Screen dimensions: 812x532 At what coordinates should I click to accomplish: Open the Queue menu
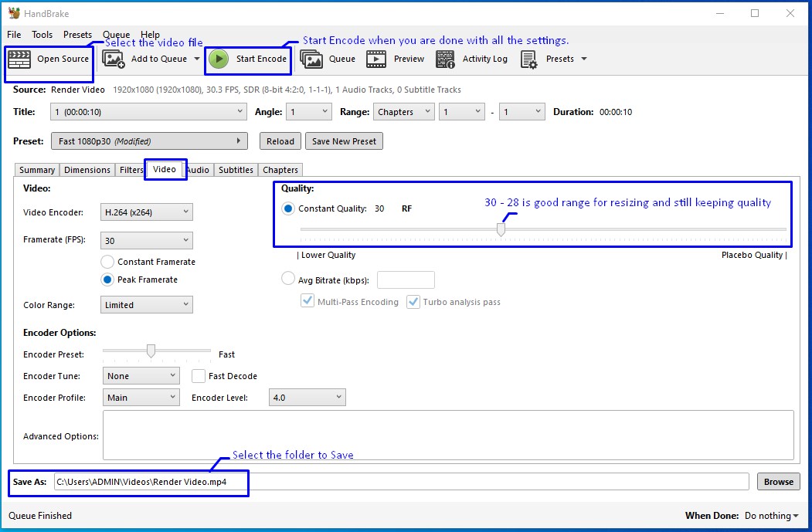[x=116, y=35]
